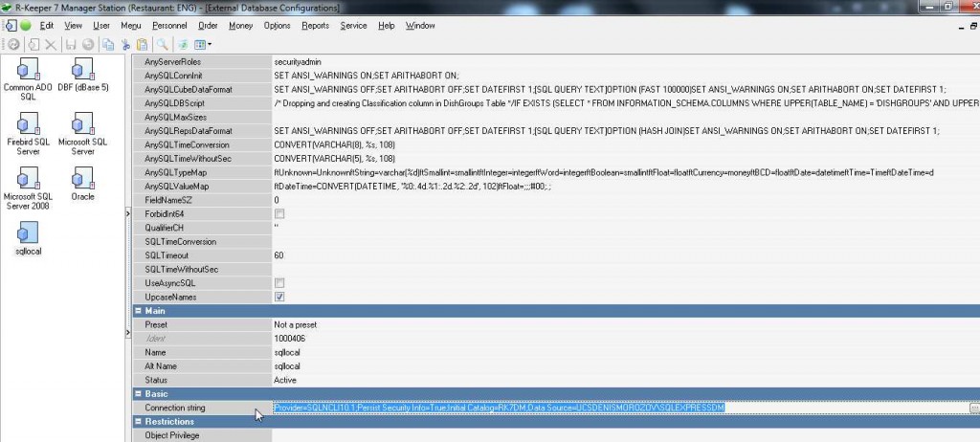Open the Edit menu
Screen dimensions: 980x442
[46, 26]
